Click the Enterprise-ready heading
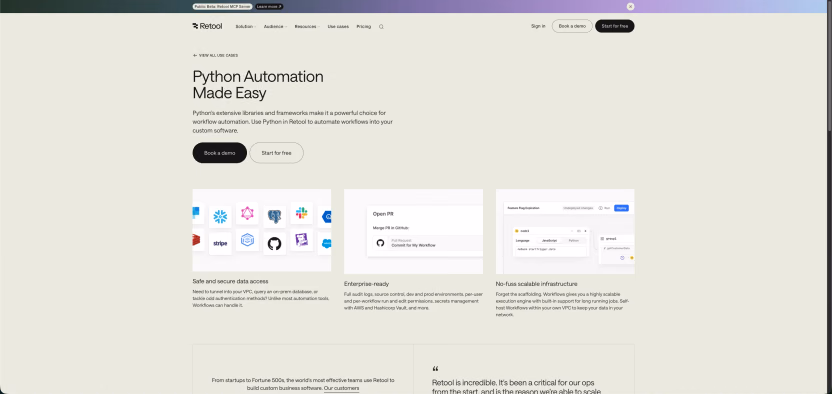This screenshot has height=394, width=832. coord(366,284)
